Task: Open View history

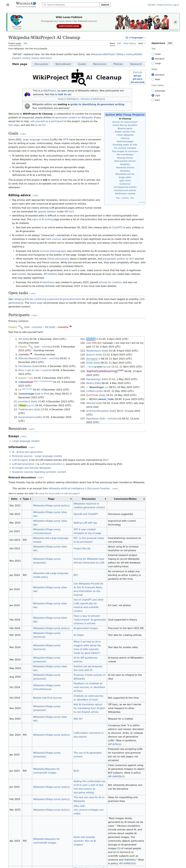Action: pos(129,43)
